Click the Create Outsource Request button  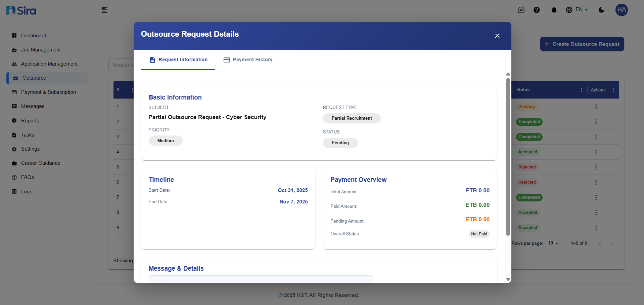point(582,44)
